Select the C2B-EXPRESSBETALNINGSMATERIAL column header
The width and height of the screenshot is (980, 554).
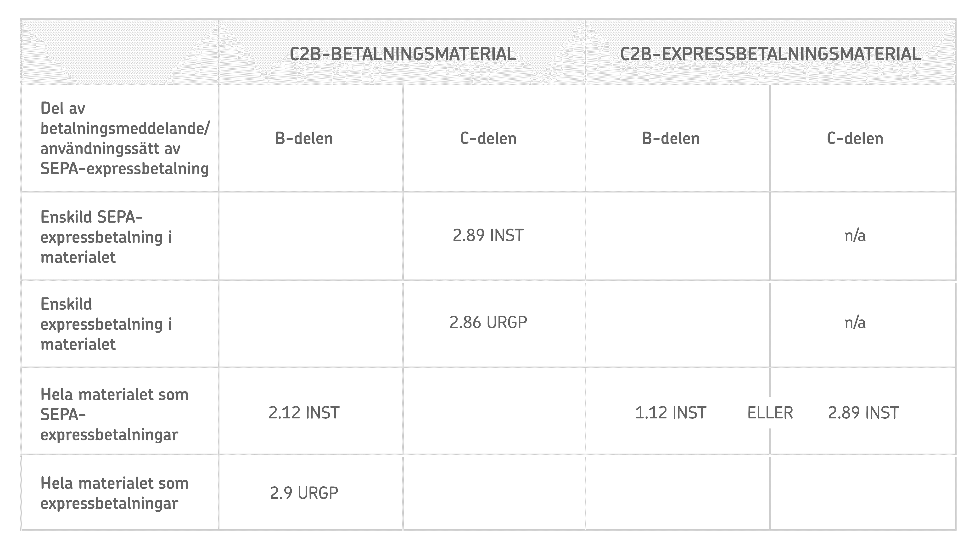click(770, 54)
